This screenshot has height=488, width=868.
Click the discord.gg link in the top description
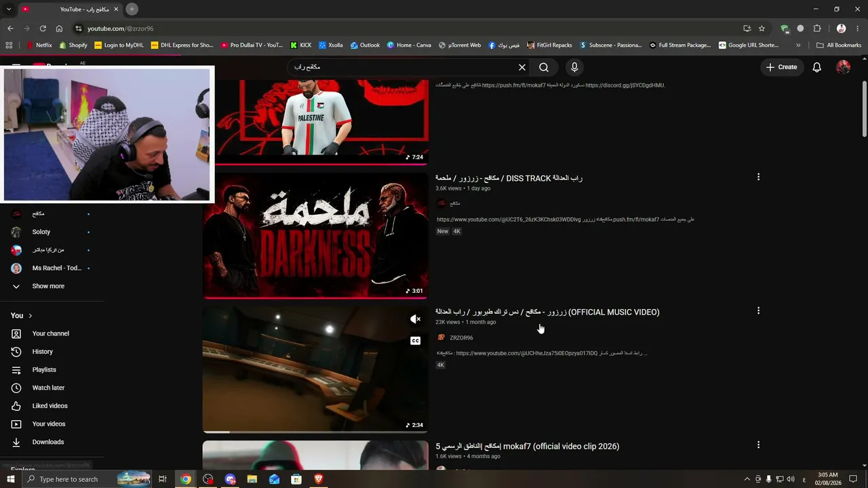pyautogui.click(x=625, y=85)
